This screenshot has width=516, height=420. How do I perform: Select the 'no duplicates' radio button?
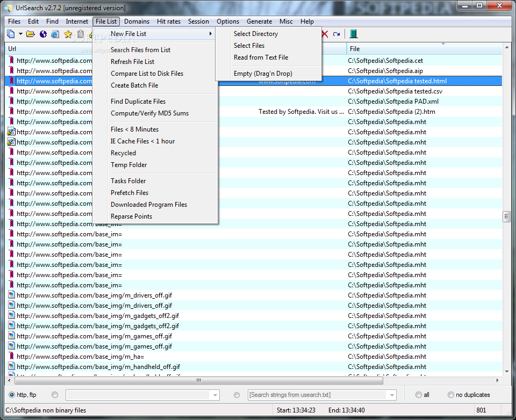451,395
